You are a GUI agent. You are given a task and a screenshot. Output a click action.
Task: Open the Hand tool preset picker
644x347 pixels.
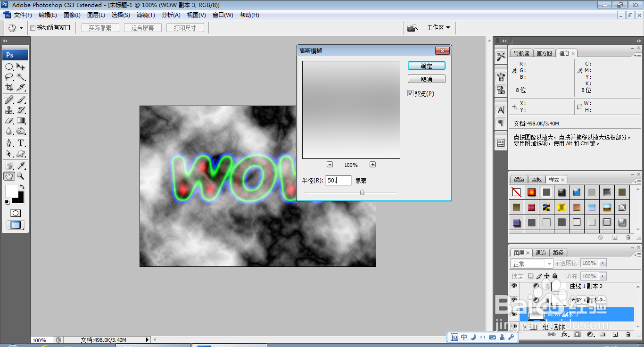[21, 28]
